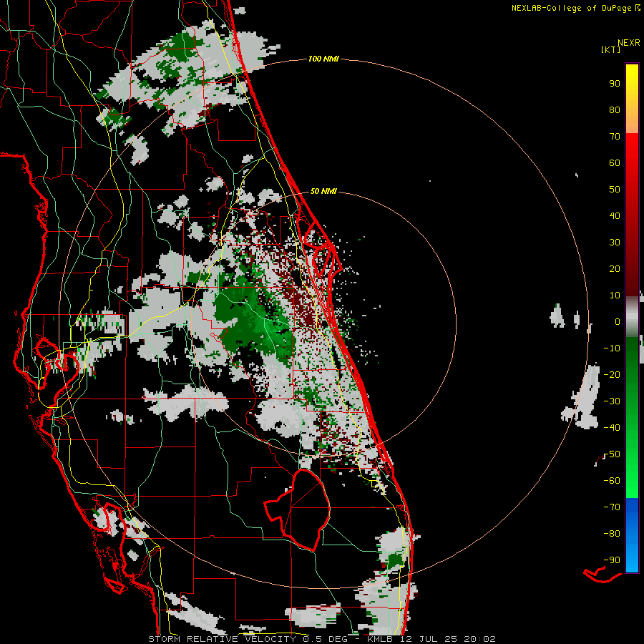
Task: Click the 50 NMI range ring label
Action: (x=323, y=191)
